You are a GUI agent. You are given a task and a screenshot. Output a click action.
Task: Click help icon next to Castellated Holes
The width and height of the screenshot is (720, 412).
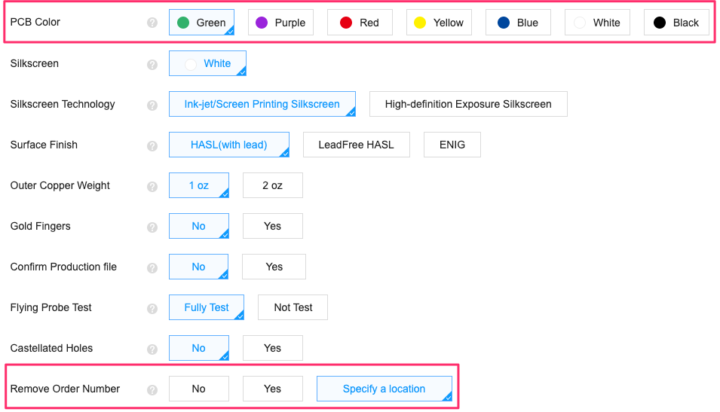[153, 349]
